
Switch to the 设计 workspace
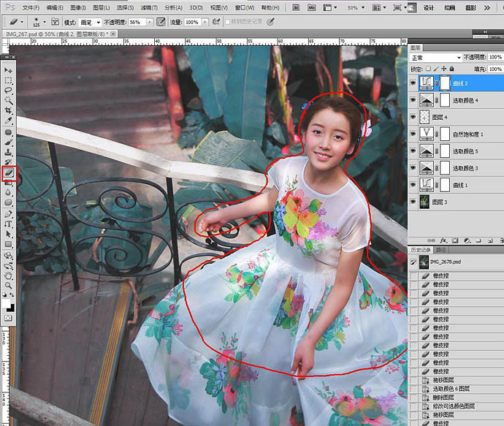point(429,8)
